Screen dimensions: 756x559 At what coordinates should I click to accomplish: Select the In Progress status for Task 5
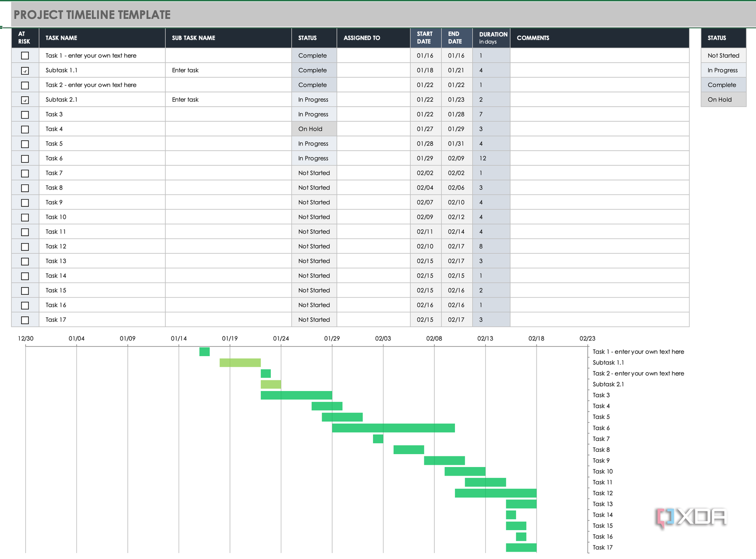click(x=313, y=143)
